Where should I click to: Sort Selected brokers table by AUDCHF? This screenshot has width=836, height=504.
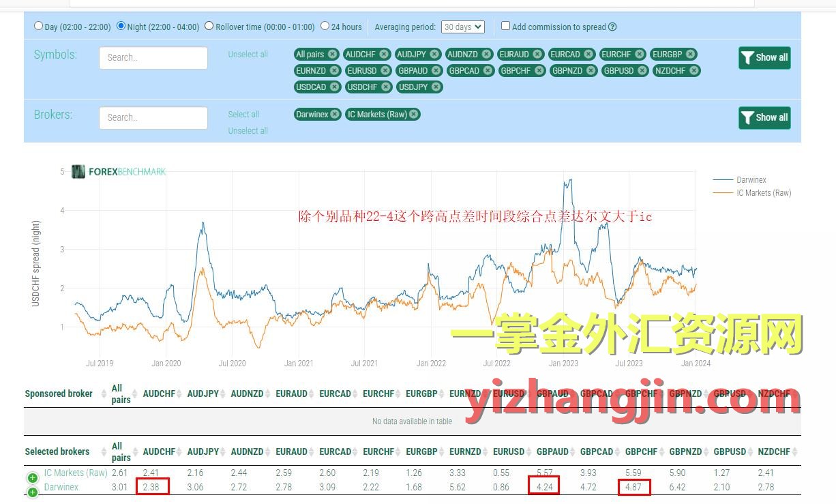(x=162, y=451)
